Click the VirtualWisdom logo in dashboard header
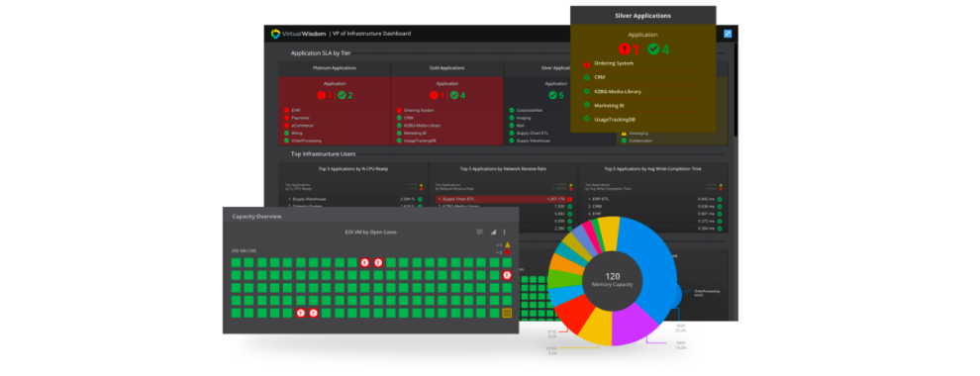The height and width of the screenshot is (376, 980). click(x=298, y=34)
